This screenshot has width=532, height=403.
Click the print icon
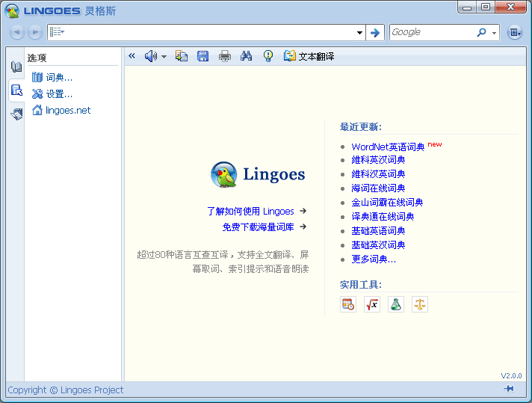click(225, 56)
